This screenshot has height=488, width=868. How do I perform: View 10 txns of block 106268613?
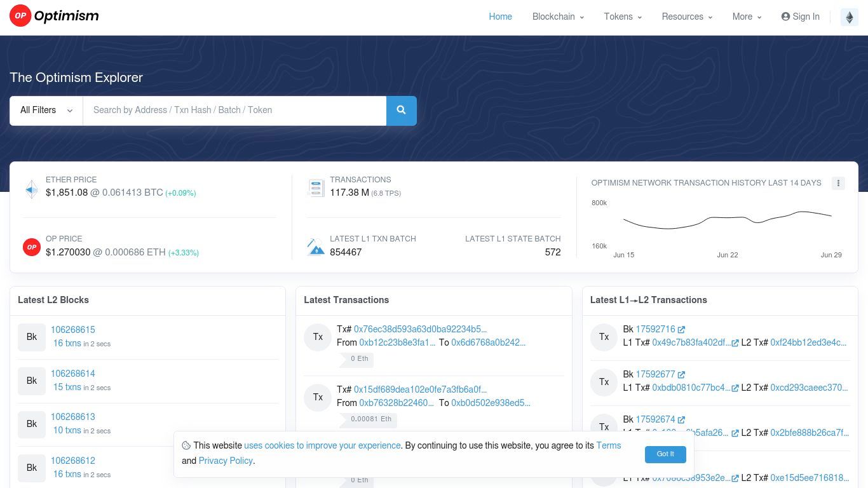coord(67,431)
